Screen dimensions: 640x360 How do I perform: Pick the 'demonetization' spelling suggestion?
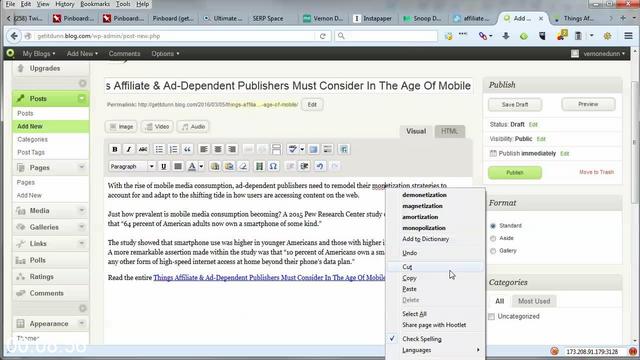pyautogui.click(x=436, y=195)
